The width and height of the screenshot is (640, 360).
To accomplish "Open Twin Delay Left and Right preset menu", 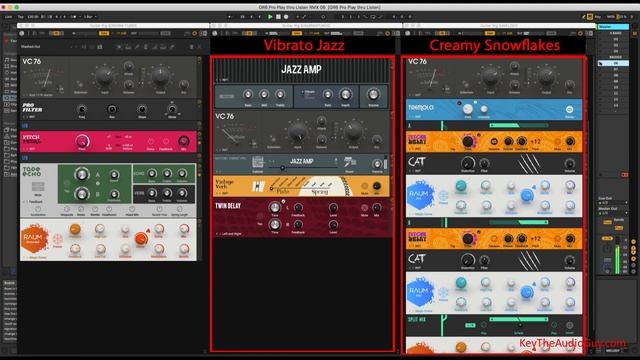I will (x=229, y=234).
